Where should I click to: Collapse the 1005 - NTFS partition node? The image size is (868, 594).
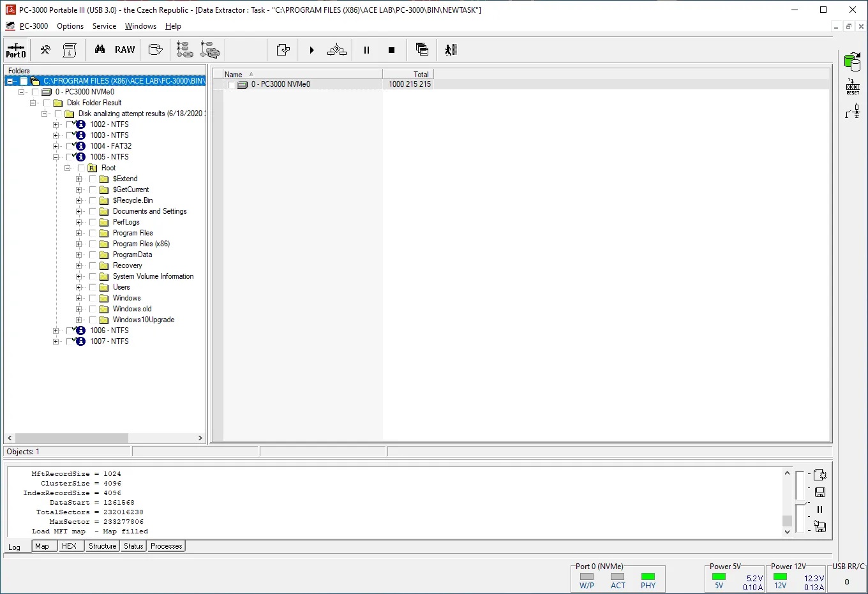coord(56,158)
